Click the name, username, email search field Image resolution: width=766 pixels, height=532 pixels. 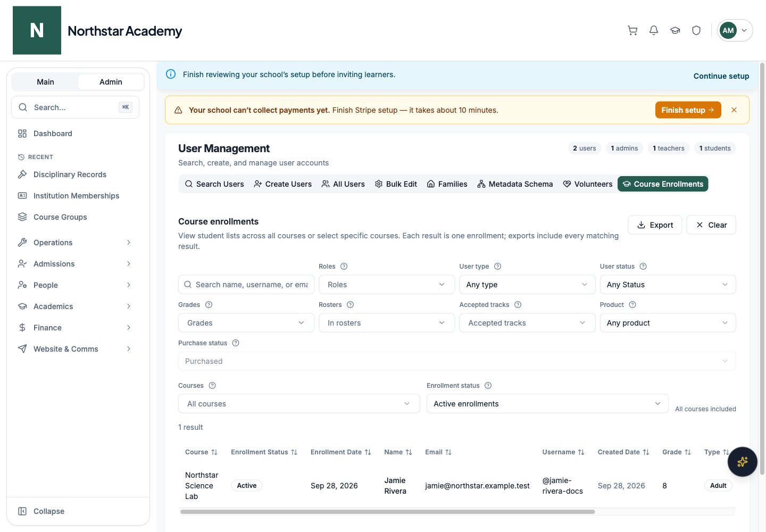(x=246, y=285)
